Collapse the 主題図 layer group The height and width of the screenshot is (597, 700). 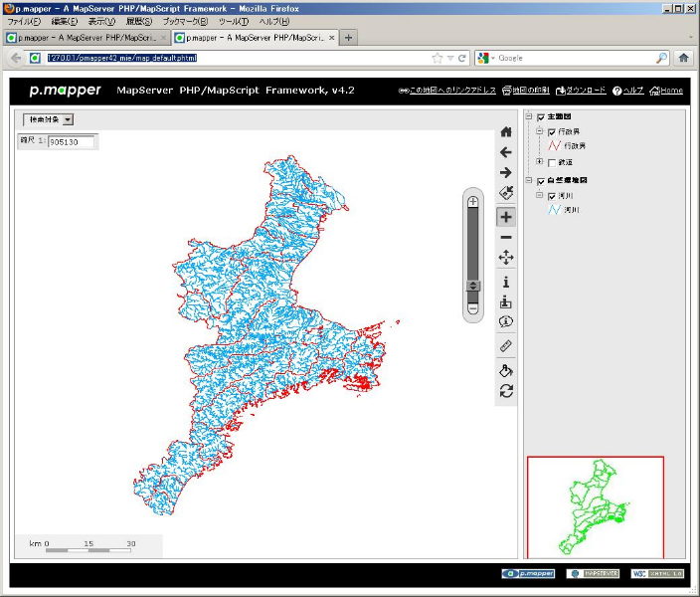coord(529,117)
